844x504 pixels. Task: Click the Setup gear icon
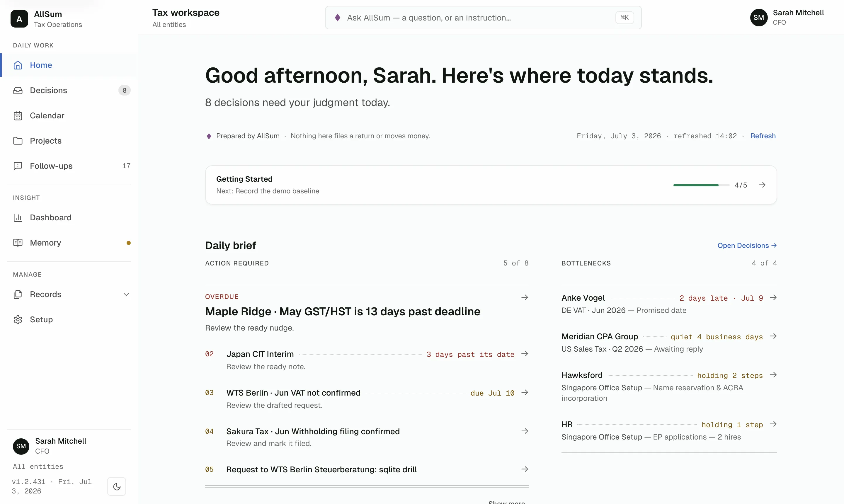point(18,319)
